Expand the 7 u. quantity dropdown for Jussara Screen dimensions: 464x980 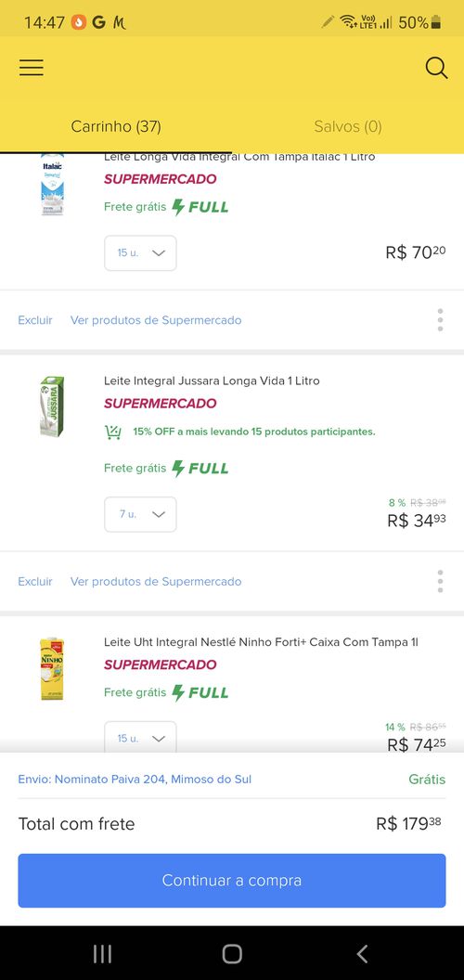click(140, 514)
